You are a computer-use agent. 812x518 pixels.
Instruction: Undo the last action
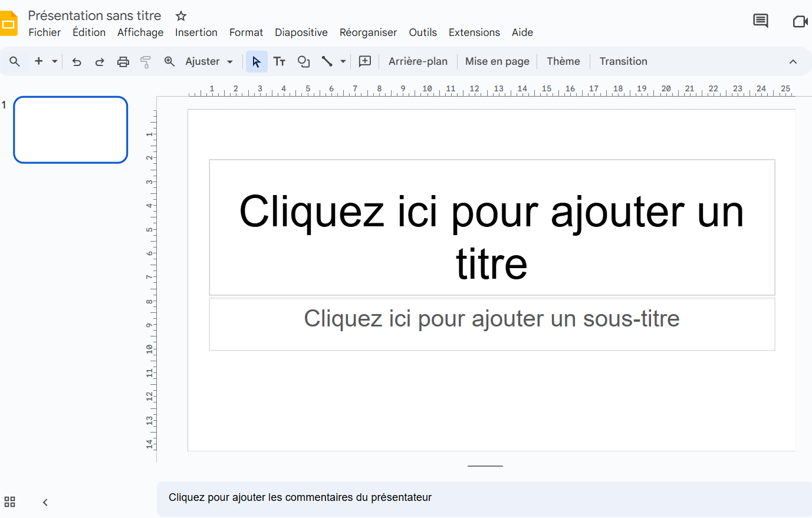click(x=76, y=61)
